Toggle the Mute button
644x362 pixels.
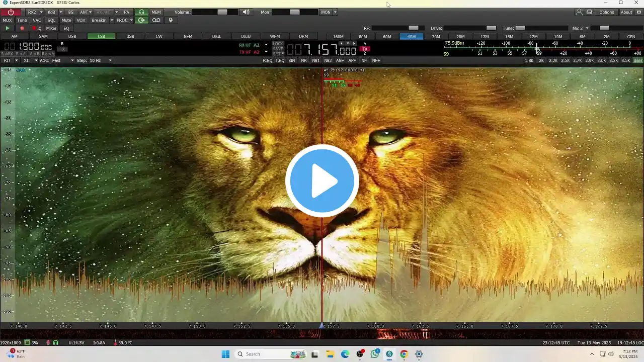point(66,20)
